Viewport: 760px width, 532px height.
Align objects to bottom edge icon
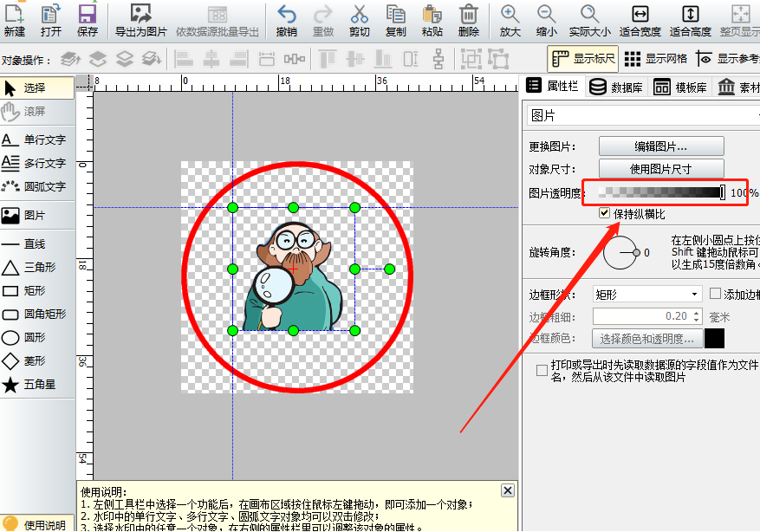click(x=383, y=59)
